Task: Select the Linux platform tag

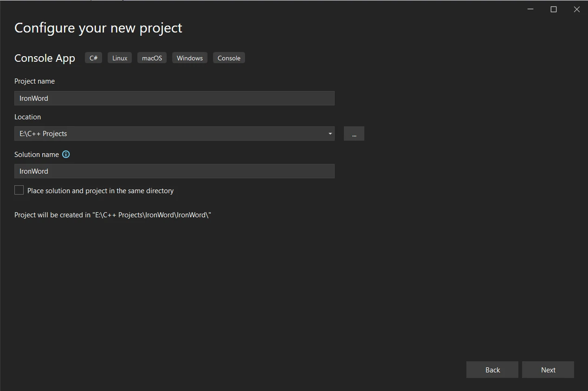Action: pyautogui.click(x=120, y=58)
